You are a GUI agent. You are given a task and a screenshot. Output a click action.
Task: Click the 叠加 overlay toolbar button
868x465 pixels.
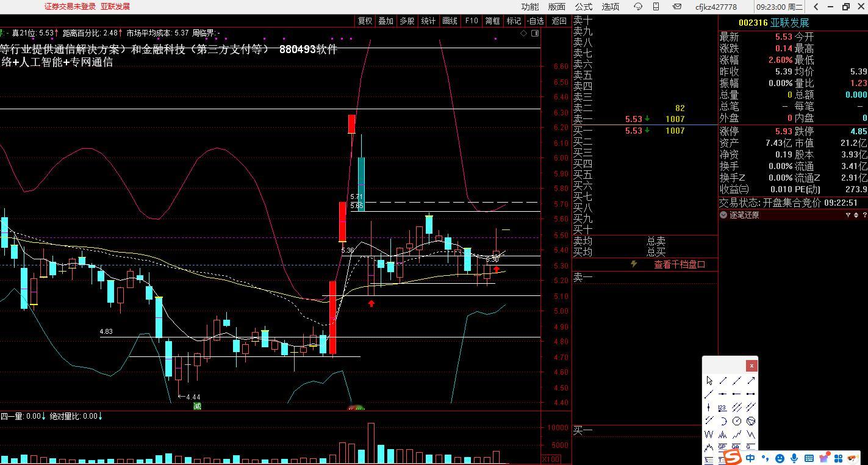pos(386,21)
